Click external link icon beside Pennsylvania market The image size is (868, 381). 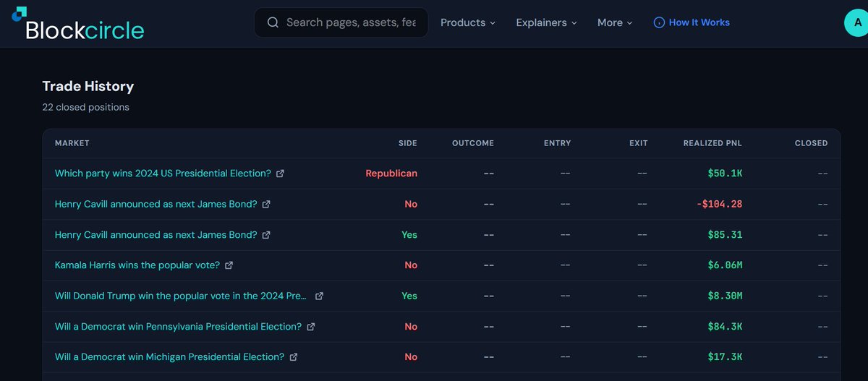[x=310, y=326]
